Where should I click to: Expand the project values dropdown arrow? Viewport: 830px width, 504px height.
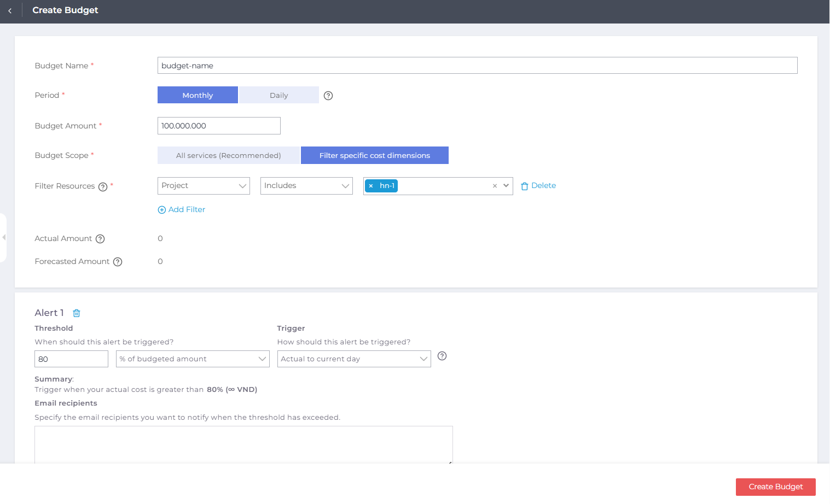(506, 186)
